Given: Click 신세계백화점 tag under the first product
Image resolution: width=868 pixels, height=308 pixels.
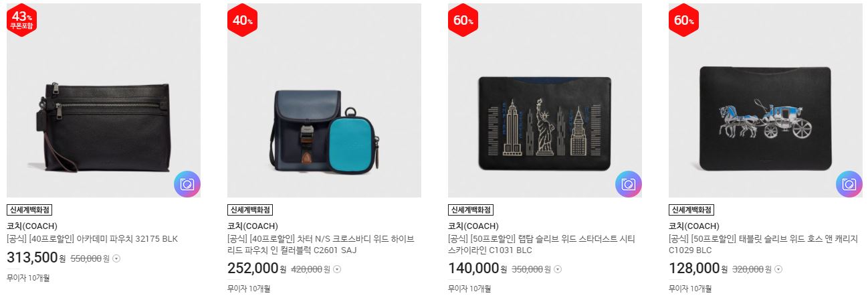Looking at the screenshot, I should coord(29,210).
